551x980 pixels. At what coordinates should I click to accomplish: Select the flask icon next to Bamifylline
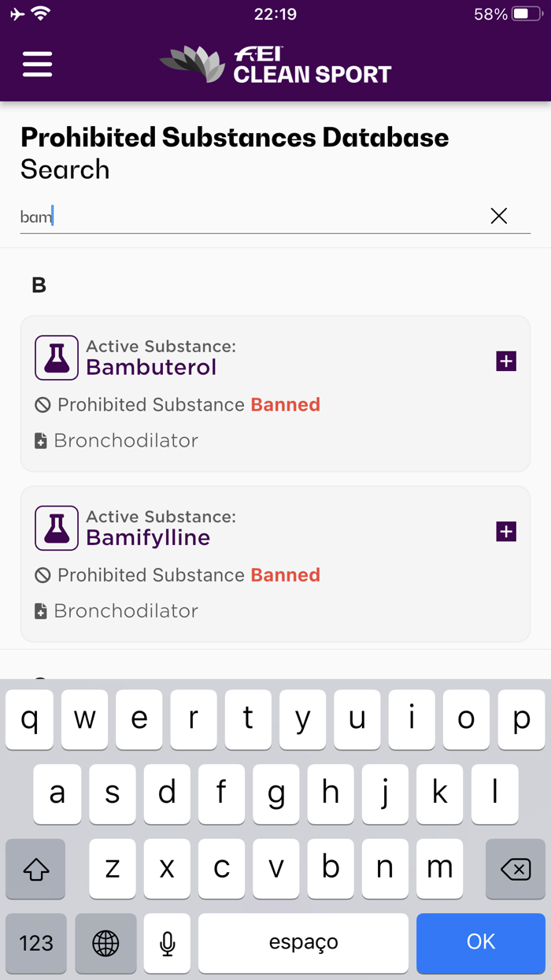(56, 528)
